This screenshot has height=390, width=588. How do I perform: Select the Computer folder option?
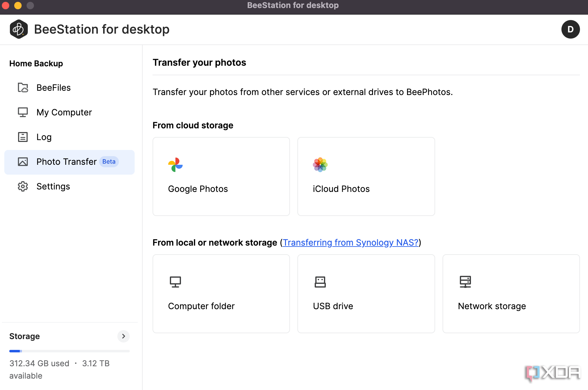click(221, 294)
